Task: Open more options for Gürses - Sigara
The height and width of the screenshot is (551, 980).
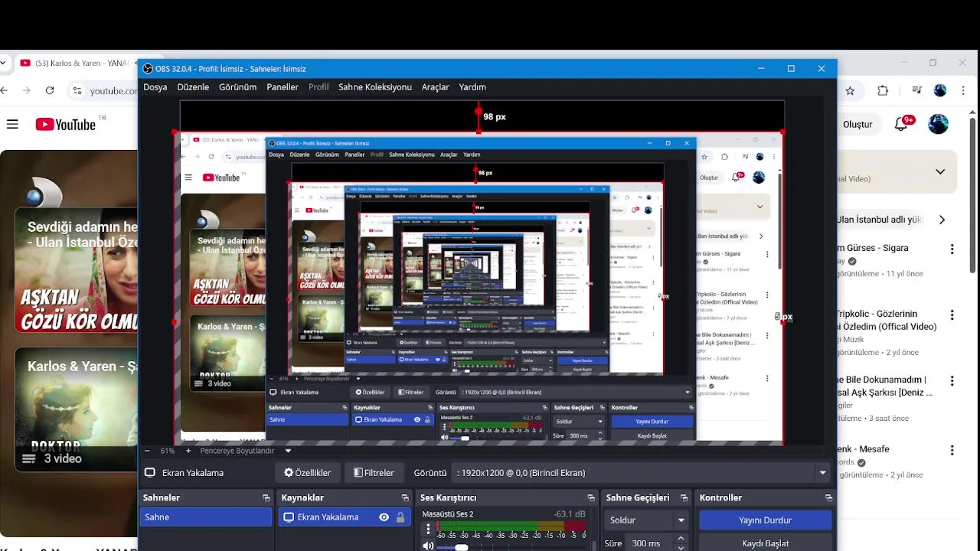Action: [x=952, y=249]
